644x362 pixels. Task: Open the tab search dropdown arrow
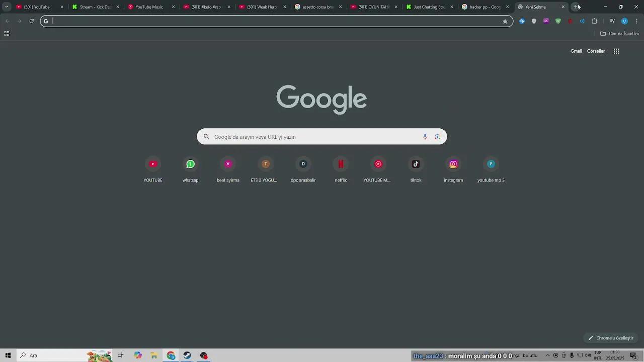click(7, 7)
